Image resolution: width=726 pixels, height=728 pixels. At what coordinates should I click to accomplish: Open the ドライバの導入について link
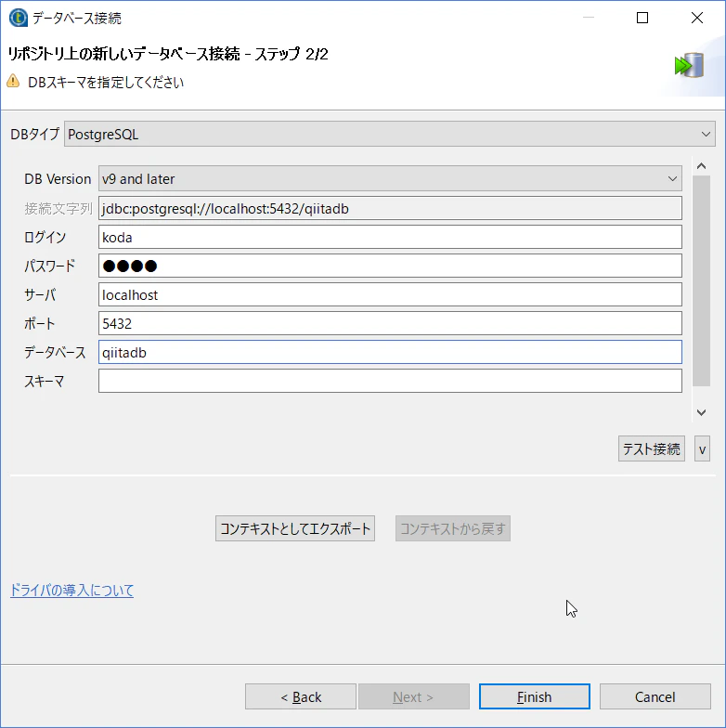pos(72,591)
